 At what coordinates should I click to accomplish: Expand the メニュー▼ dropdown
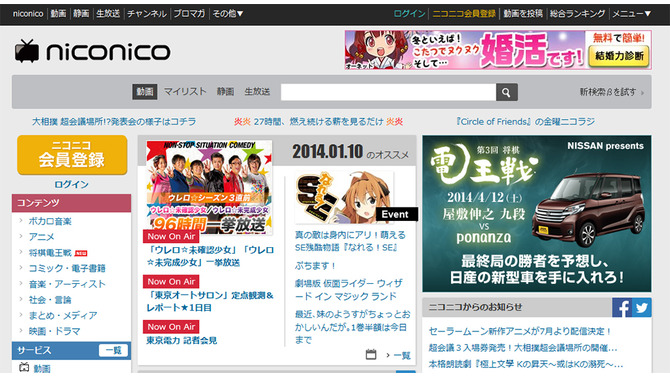(631, 14)
